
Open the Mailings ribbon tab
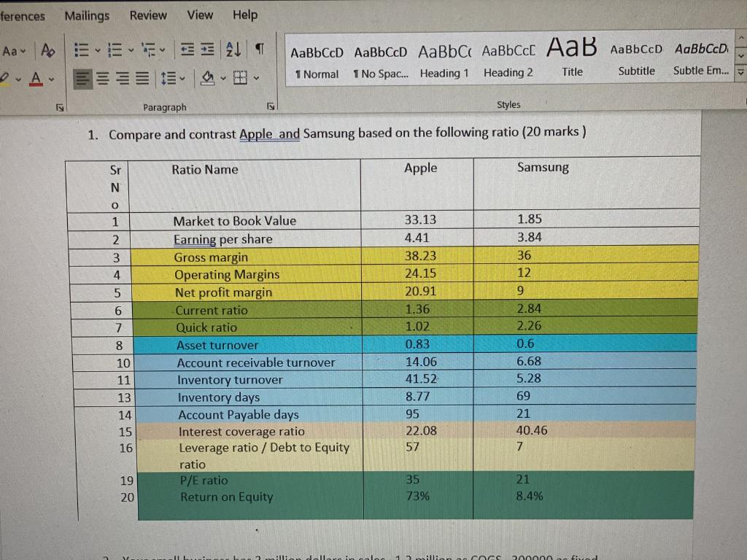click(x=87, y=16)
